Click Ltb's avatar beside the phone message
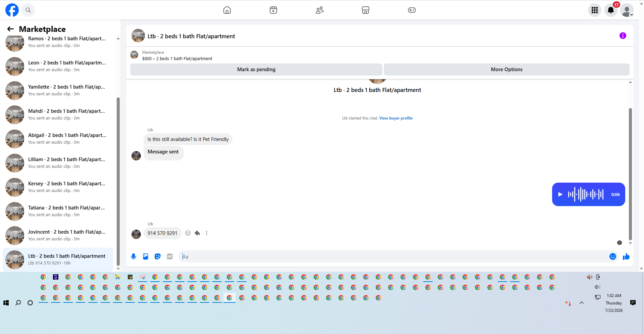This screenshot has width=644, height=334. pos(136,234)
